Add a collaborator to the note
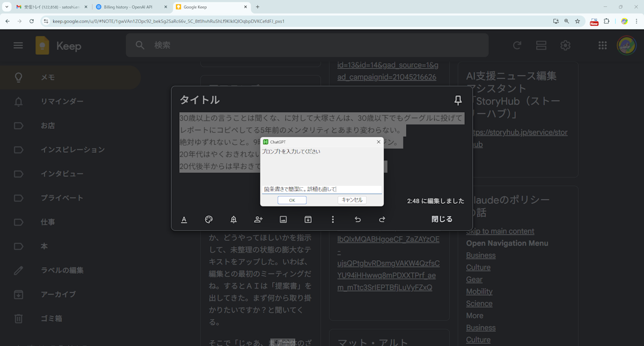Screen dimensions: 644x346 pyautogui.click(x=258, y=219)
